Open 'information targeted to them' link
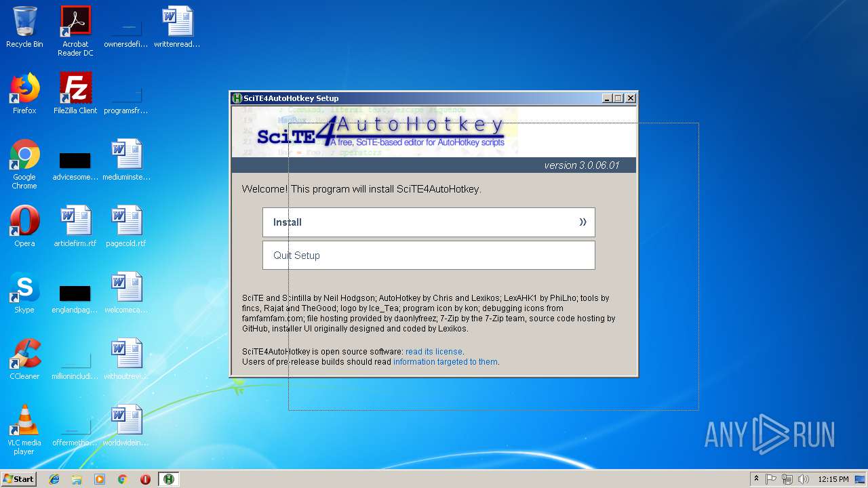The image size is (868, 488). click(446, 362)
